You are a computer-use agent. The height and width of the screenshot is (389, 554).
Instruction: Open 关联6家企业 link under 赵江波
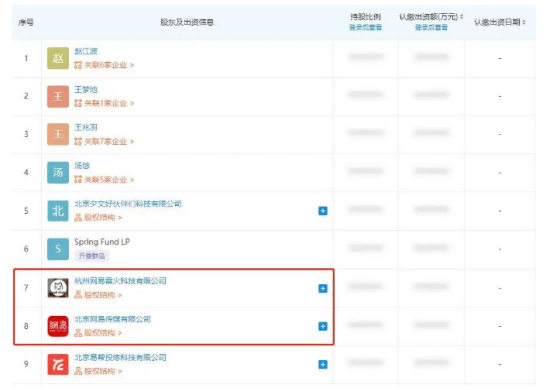click(104, 65)
